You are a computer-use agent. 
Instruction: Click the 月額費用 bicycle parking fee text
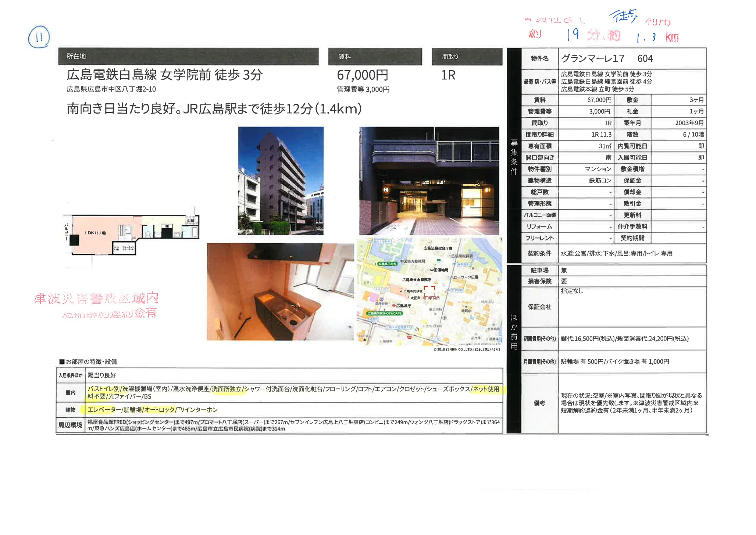[x=615, y=362]
